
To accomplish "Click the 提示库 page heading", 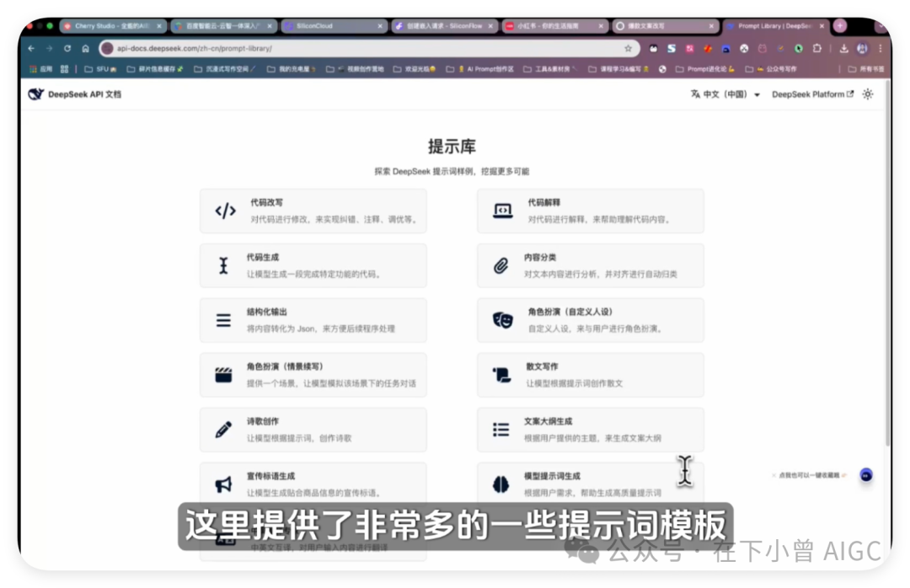I will [x=452, y=147].
